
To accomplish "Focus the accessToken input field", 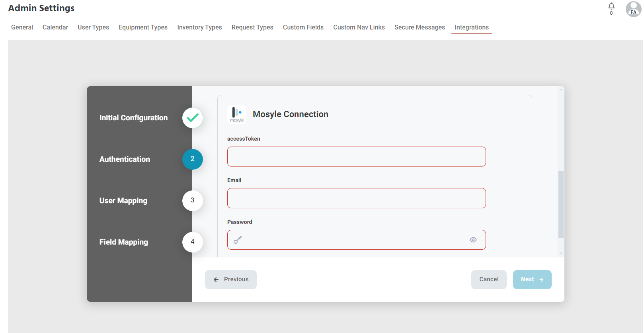I will (357, 157).
